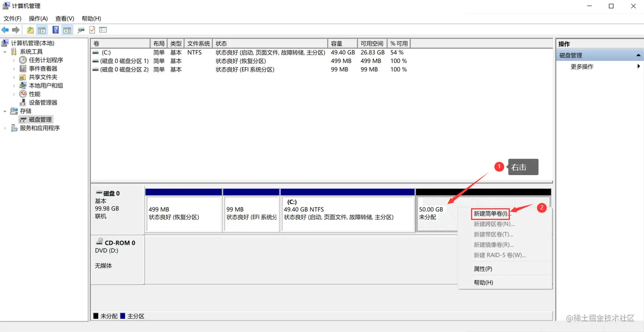Select the 性能 gauge icon
Viewport: 644px width, 332px height.
pyautogui.click(x=23, y=94)
